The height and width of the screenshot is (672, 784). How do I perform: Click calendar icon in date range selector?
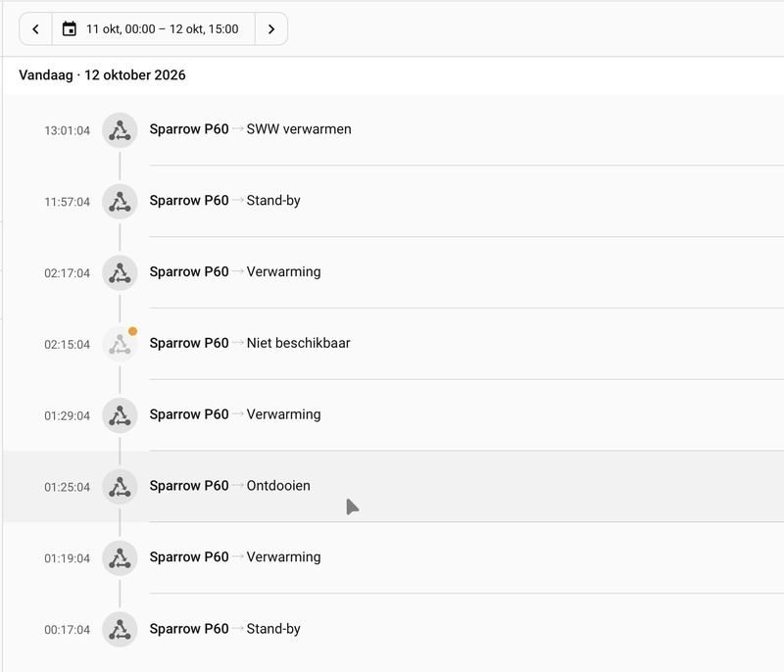pos(69,29)
